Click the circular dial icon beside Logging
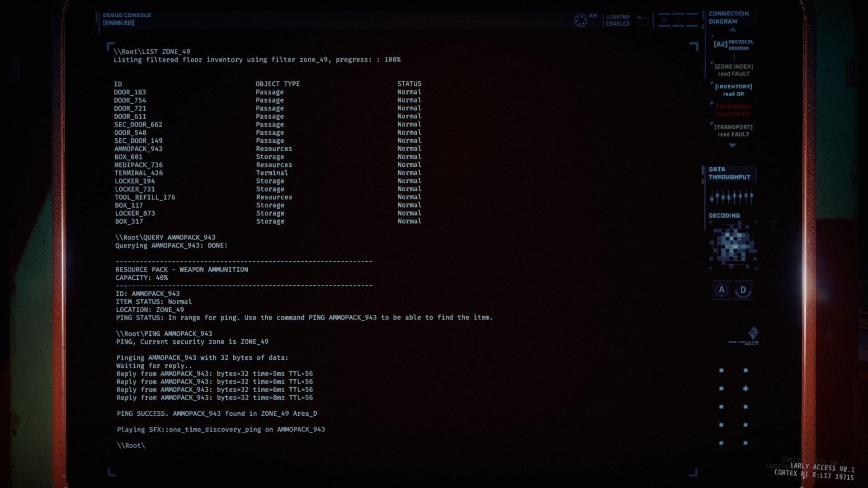Image resolution: width=868 pixels, height=488 pixels. click(580, 20)
